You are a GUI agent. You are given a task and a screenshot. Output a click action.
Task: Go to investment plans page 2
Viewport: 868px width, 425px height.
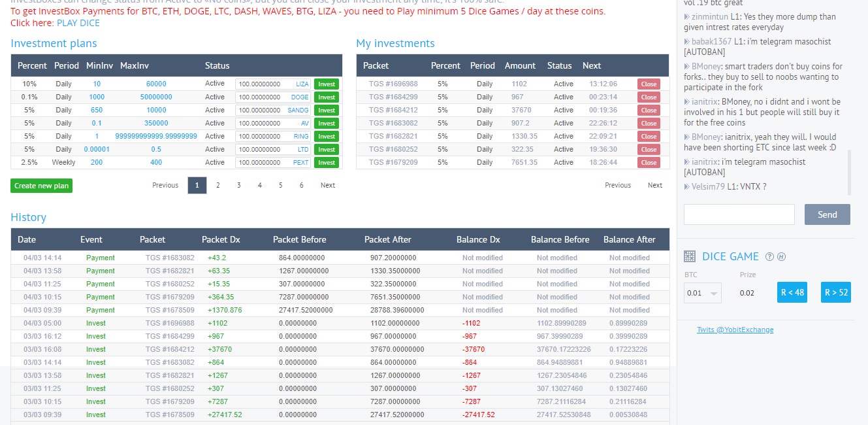click(x=218, y=185)
